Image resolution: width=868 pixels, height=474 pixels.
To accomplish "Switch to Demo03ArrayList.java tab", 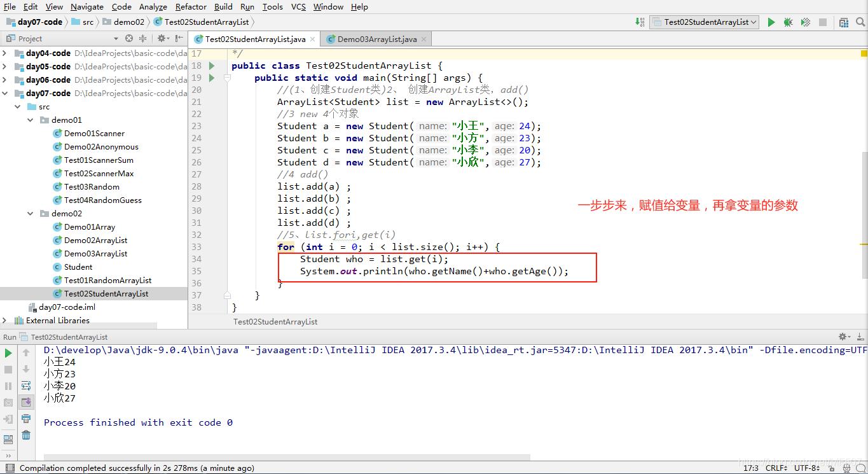I will pyautogui.click(x=376, y=39).
